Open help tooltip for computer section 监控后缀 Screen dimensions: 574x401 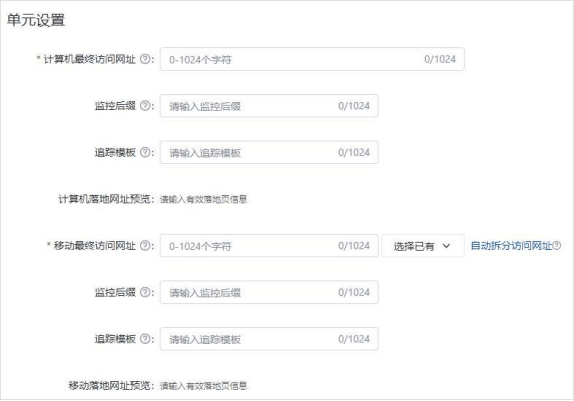pyautogui.click(x=145, y=106)
